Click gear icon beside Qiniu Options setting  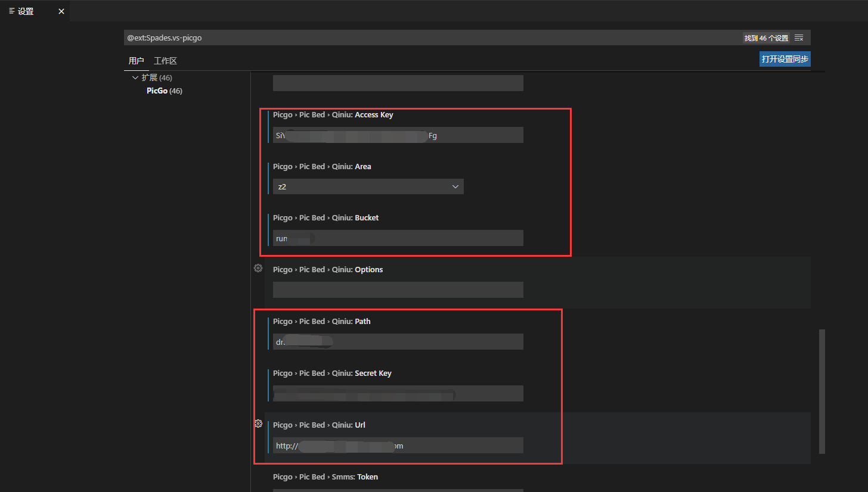[x=258, y=268]
